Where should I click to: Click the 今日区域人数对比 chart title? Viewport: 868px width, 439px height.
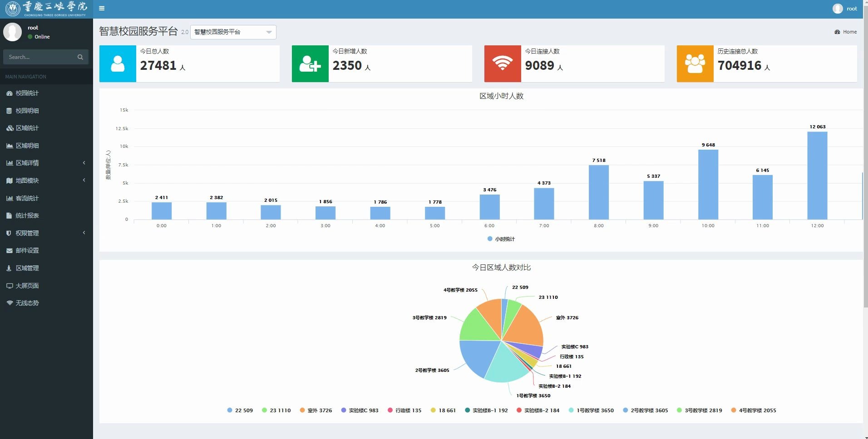(x=501, y=268)
